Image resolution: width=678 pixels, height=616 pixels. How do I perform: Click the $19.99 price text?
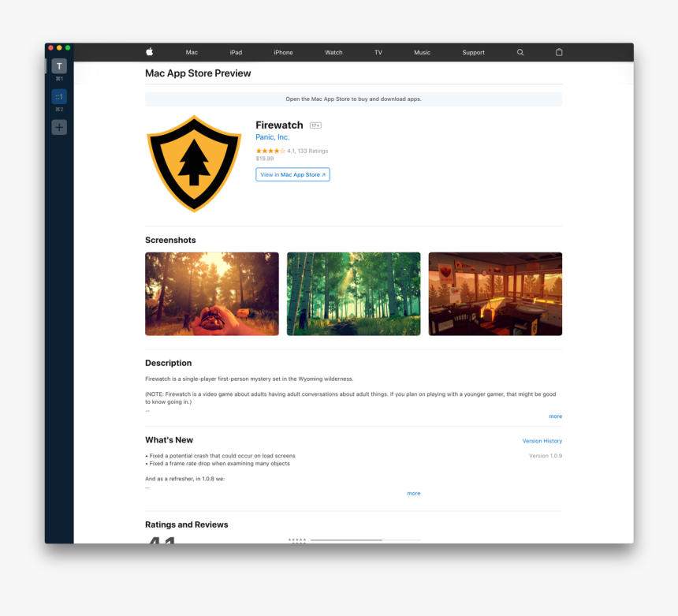click(x=265, y=159)
